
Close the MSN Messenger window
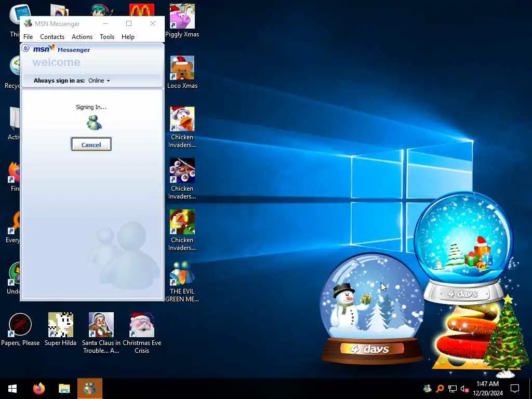tap(153, 23)
